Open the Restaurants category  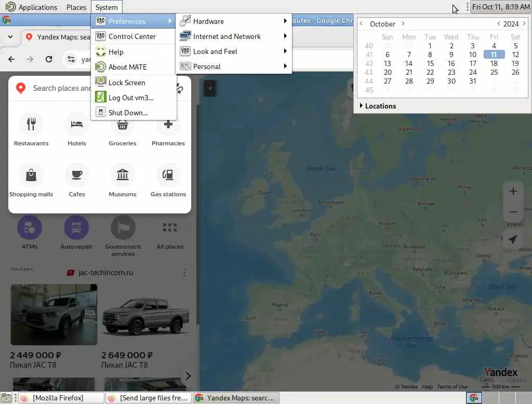[31, 130]
